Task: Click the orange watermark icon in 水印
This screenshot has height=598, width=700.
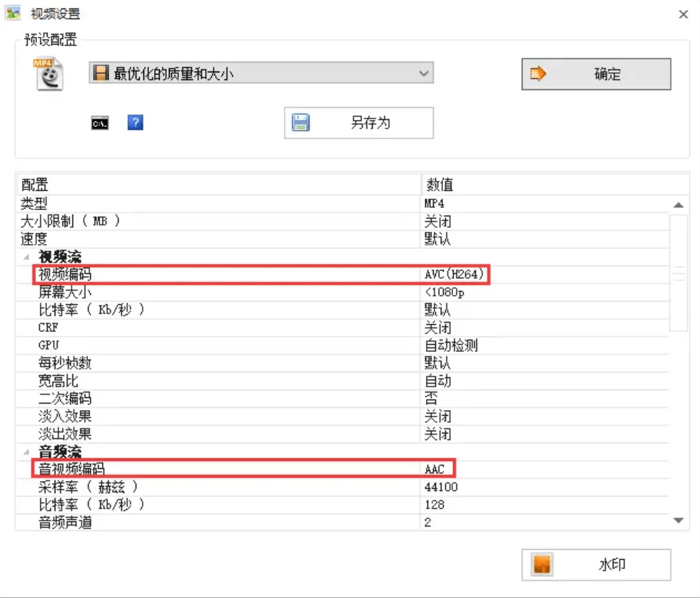Action: point(542,565)
